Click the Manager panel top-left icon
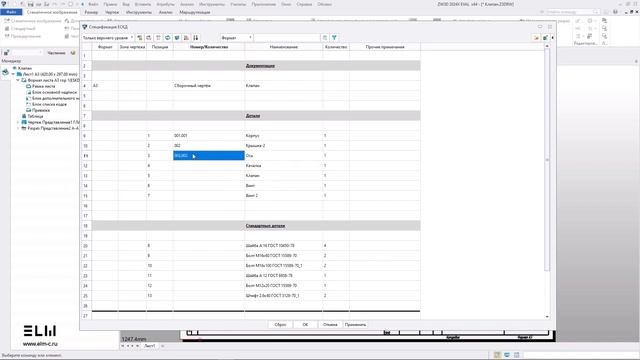 [x=7, y=53]
